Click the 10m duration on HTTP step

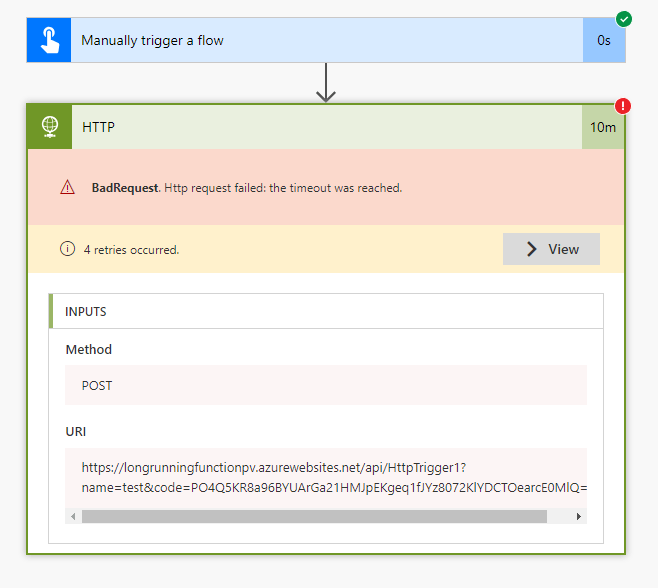point(603,127)
